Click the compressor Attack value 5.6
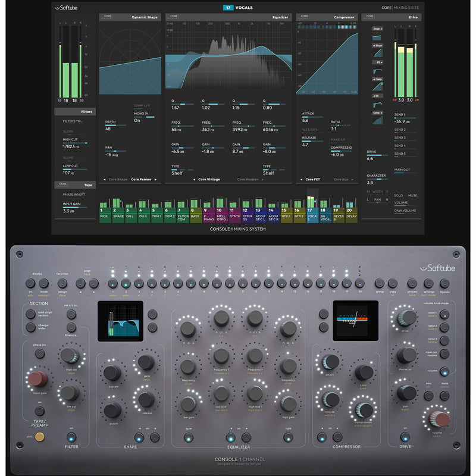The image size is (476, 476). pyautogui.click(x=305, y=120)
